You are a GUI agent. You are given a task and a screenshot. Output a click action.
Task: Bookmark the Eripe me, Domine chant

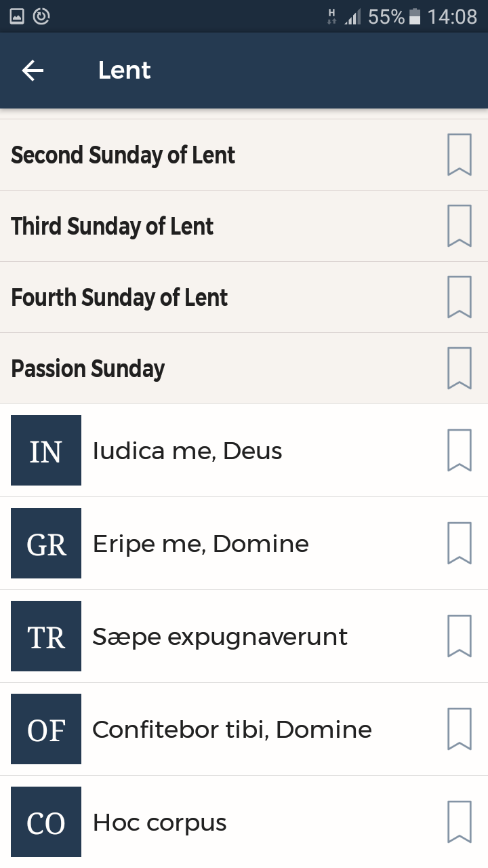[459, 543]
